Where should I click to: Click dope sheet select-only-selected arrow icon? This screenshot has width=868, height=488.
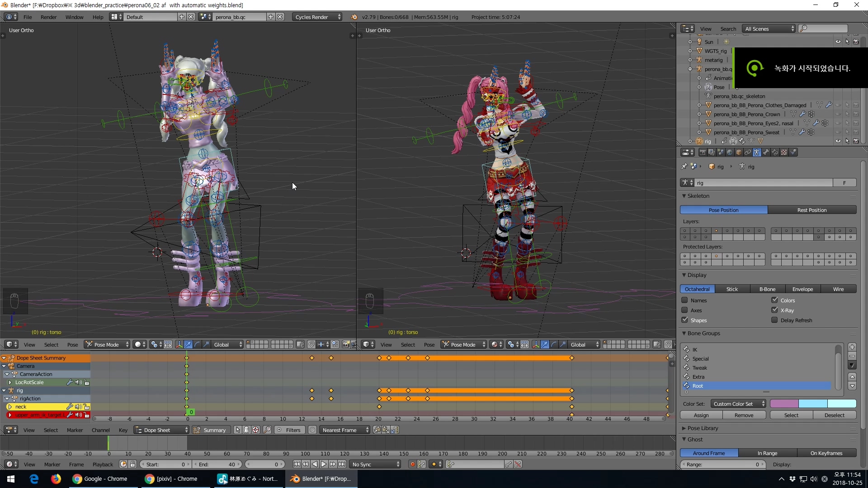tap(238, 430)
